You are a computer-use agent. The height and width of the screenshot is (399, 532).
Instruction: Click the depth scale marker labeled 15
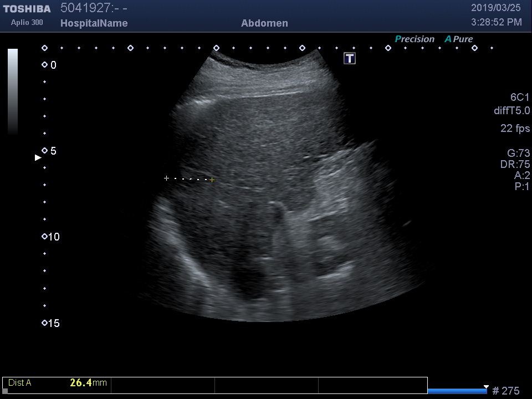[45, 323]
